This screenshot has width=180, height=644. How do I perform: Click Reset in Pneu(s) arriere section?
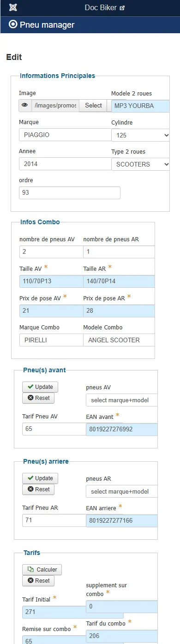coord(38,489)
